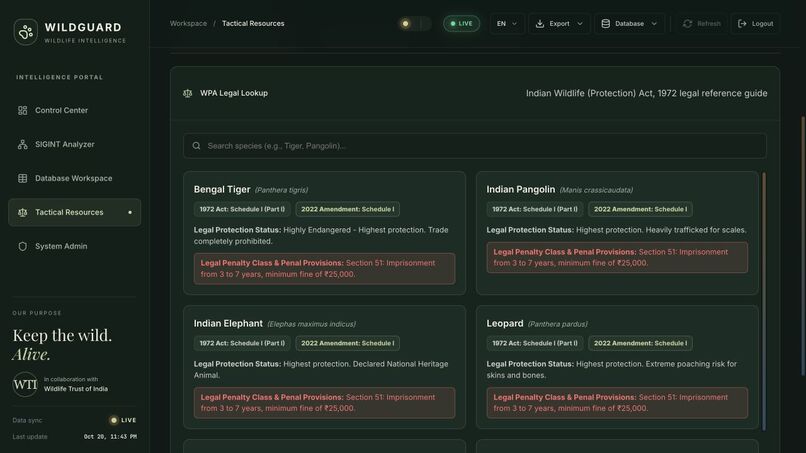The image size is (806, 453).
Task: Focus the Search species input field
Action: pyautogui.click(x=475, y=146)
